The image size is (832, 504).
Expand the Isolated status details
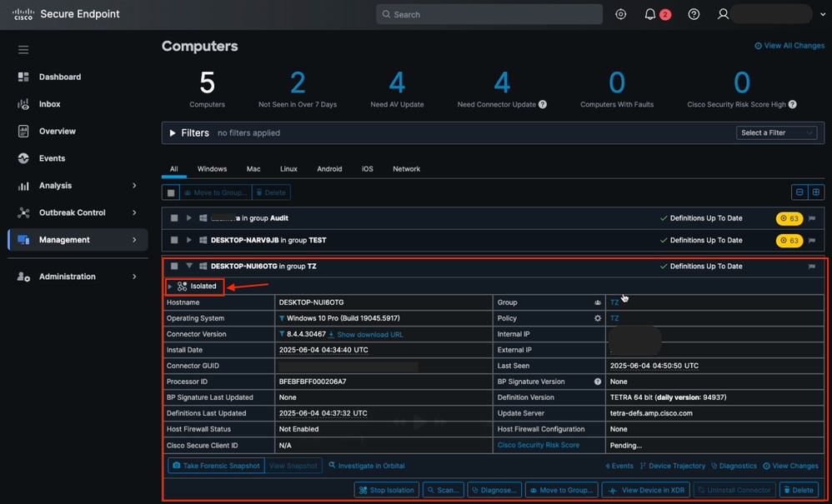170,287
